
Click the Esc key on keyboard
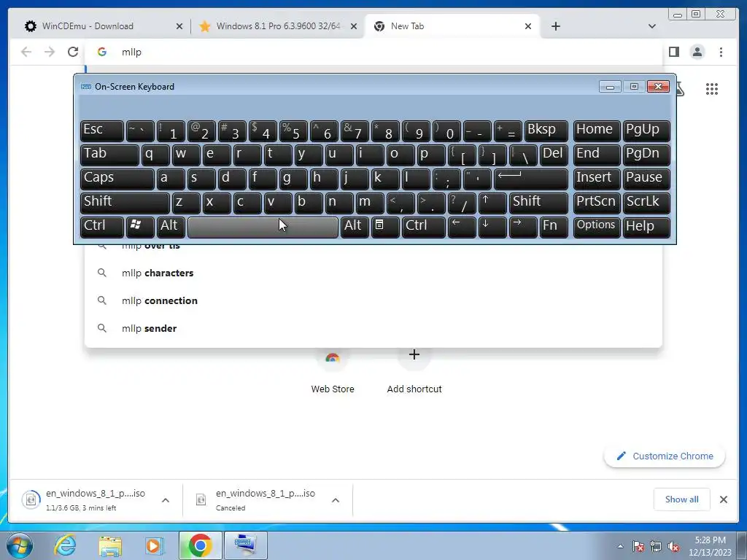pos(102,131)
